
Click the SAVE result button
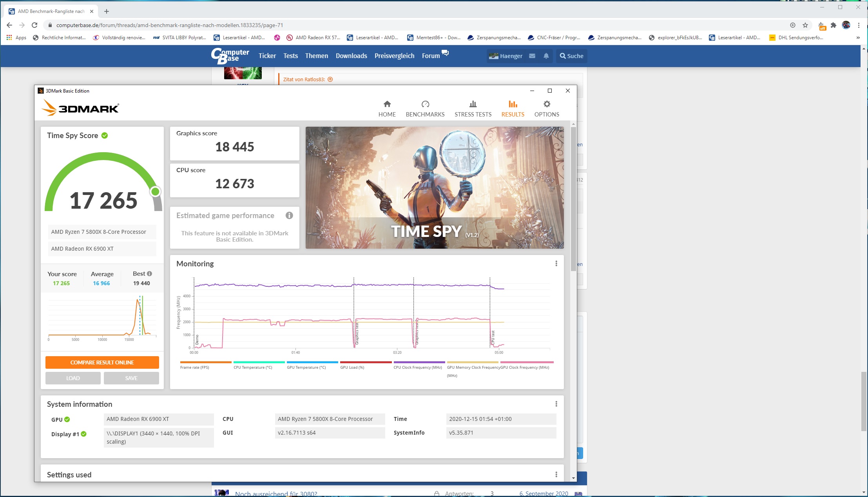pyautogui.click(x=131, y=378)
